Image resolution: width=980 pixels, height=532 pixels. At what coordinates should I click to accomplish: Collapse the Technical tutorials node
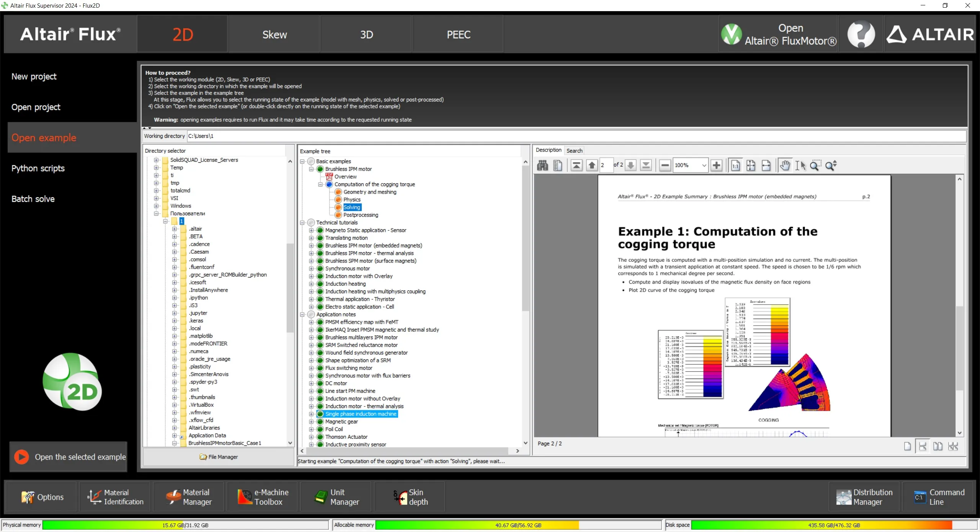[302, 223]
